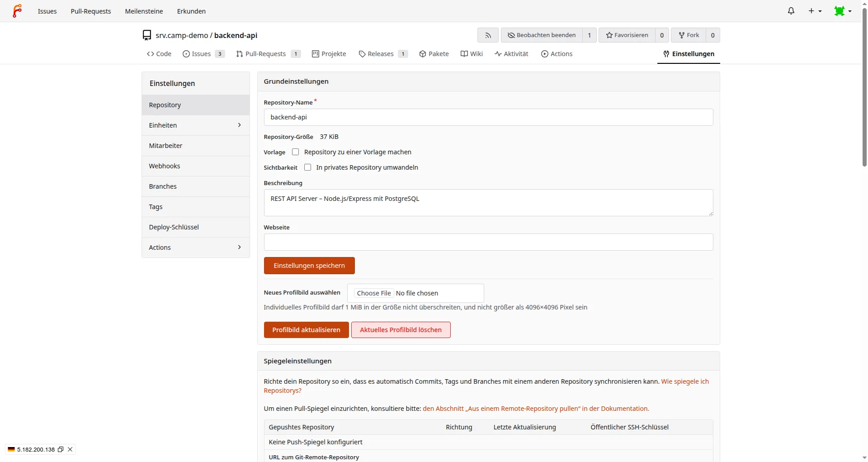This screenshot has width=868, height=462.
Task: Click the fork count beside Fork
Action: (713, 35)
